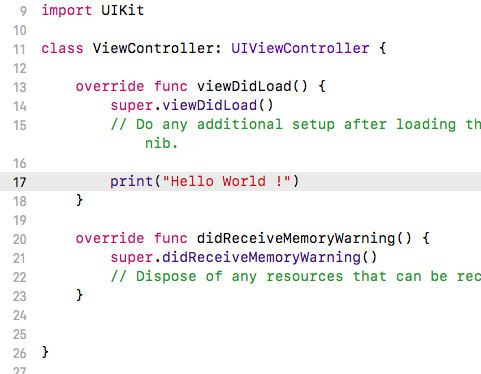Click line number 20 in gutter
The height and width of the screenshot is (374, 481).
tap(20, 239)
